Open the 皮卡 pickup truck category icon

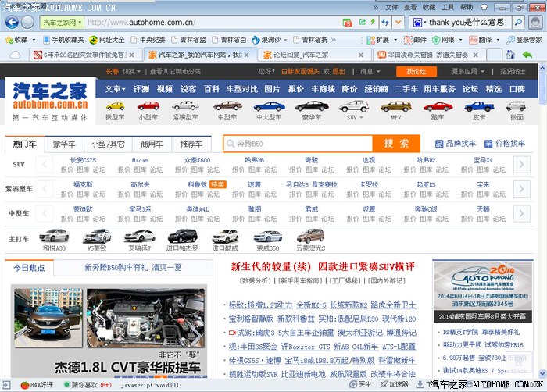[x=479, y=106]
